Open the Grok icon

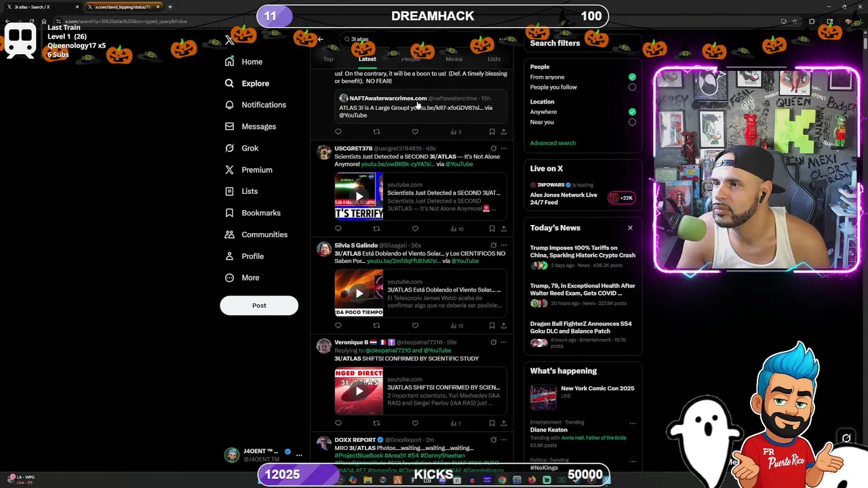tap(229, 148)
